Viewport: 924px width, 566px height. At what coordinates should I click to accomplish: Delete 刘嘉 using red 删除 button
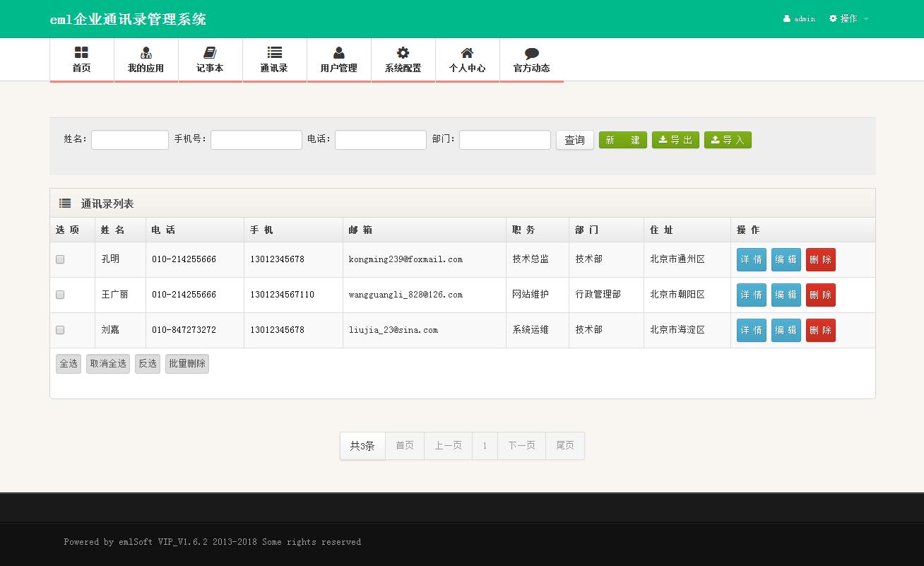click(x=820, y=330)
